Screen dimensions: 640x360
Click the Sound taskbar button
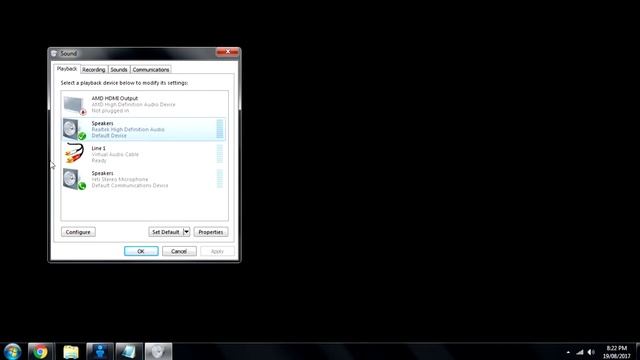(158, 351)
